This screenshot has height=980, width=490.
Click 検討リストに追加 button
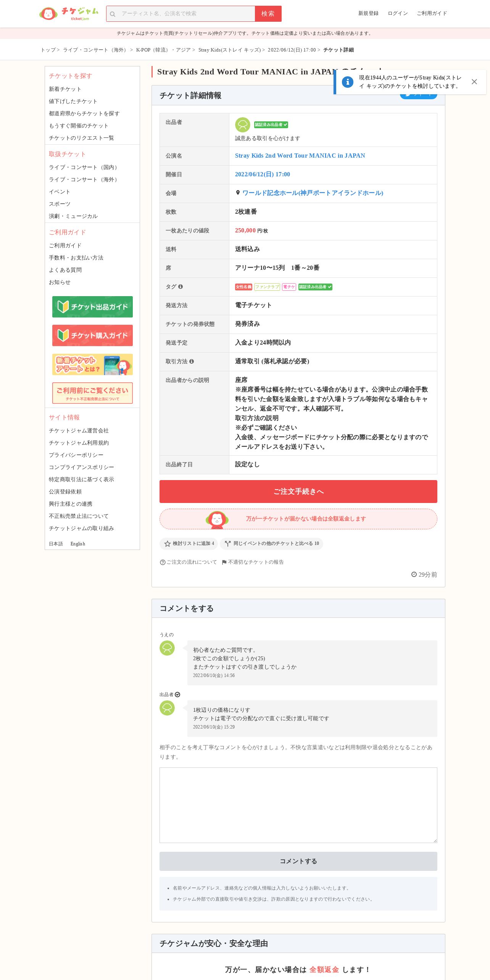pyautogui.click(x=189, y=544)
